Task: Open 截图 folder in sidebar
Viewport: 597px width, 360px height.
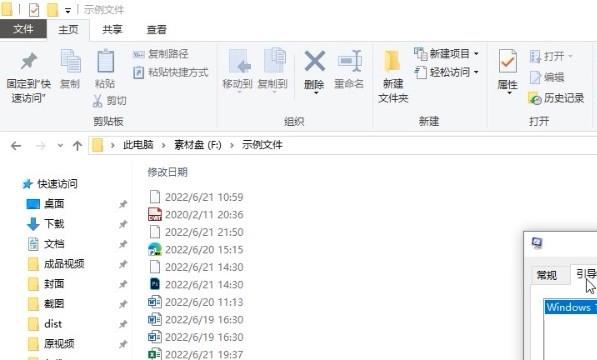Action: [54, 304]
